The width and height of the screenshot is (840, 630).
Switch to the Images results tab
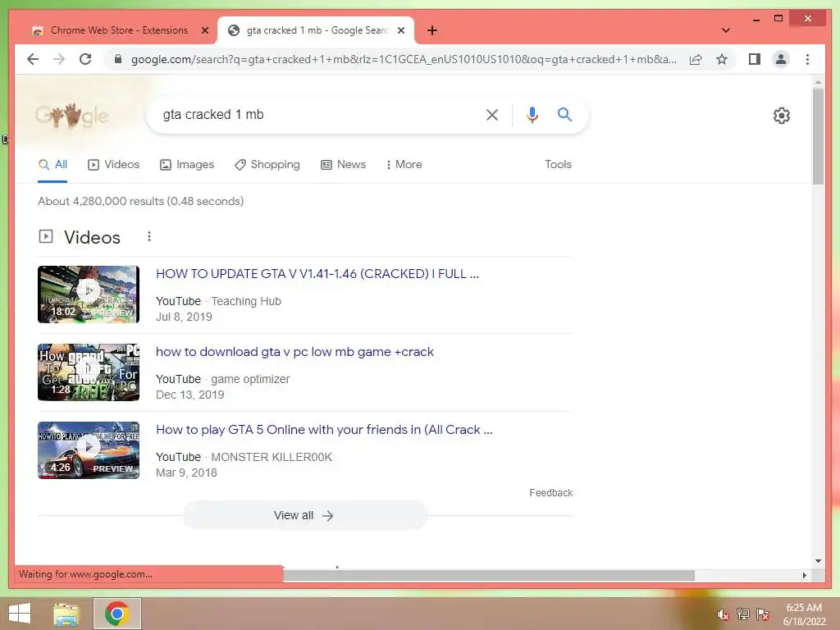point(187,164)
